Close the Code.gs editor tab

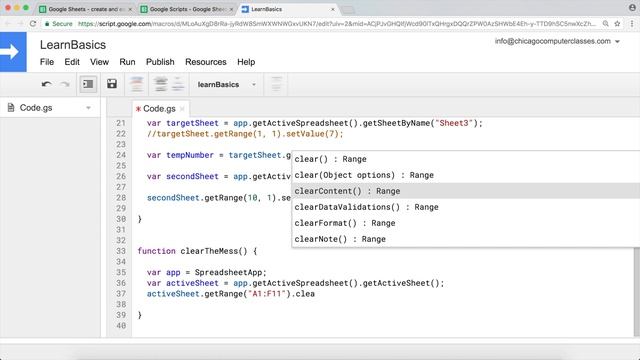click(x=182, y=109)
